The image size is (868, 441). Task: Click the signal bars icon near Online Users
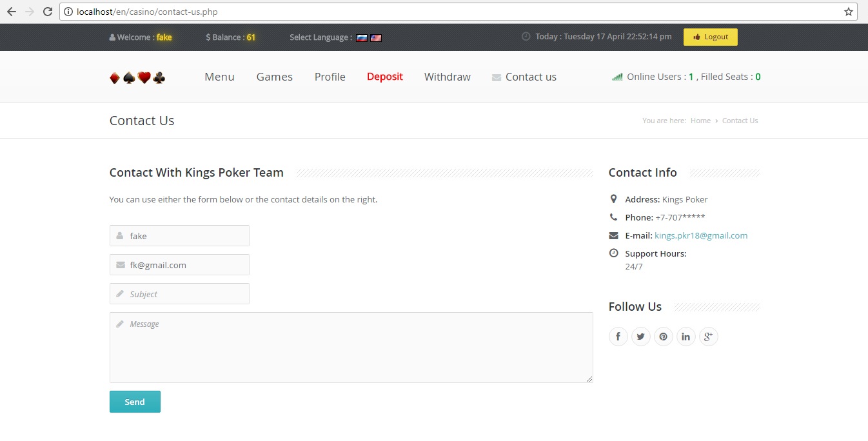click(617, 77)
